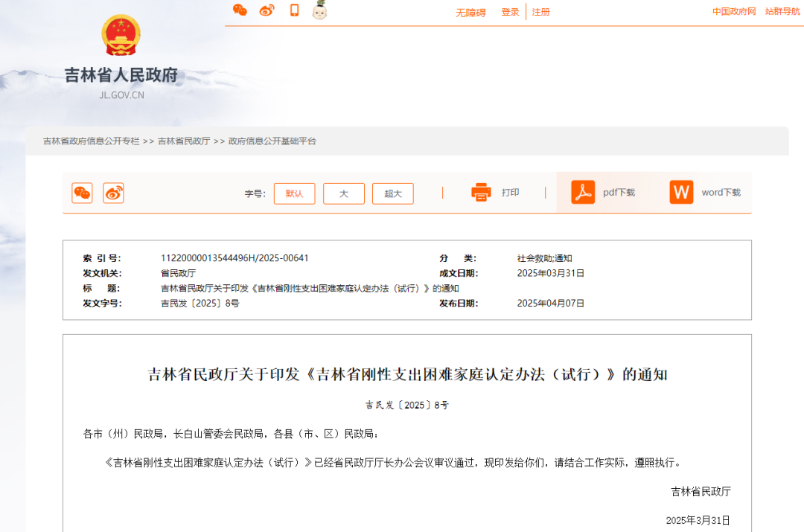Click the orange PDF file icon
Viewport: 804px width, 532px height.
point(583,192)
